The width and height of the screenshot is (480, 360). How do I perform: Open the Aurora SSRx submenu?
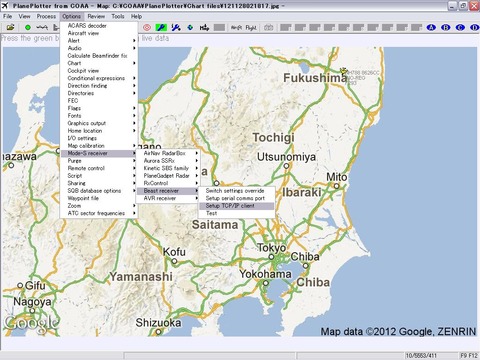(x=168, y=161)
